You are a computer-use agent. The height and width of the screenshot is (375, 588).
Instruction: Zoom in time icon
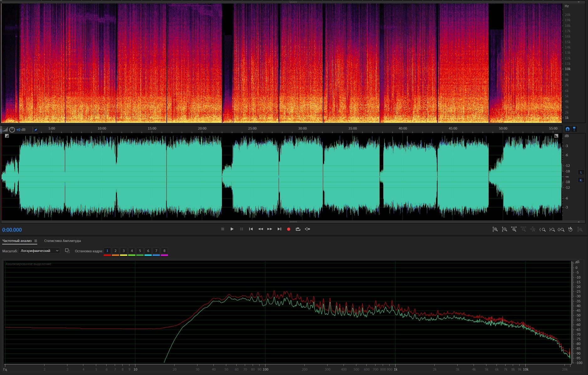coord(514,229)
